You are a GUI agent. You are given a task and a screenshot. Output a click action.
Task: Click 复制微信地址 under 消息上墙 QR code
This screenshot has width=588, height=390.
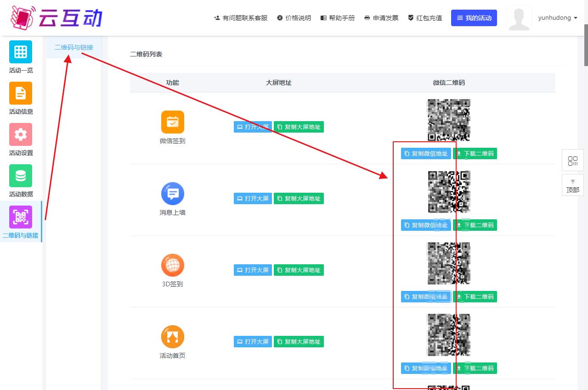click(x=426, y=225)
